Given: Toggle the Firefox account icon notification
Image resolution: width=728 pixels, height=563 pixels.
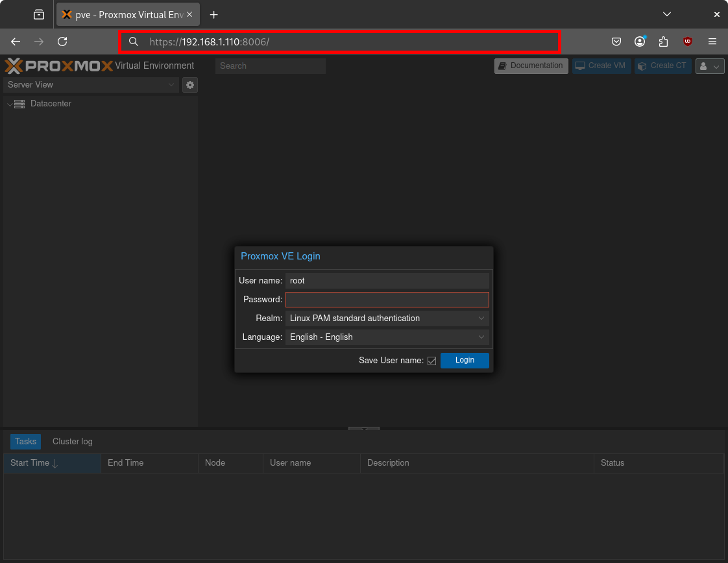Looking at the screenshot, I should [640, 42].
